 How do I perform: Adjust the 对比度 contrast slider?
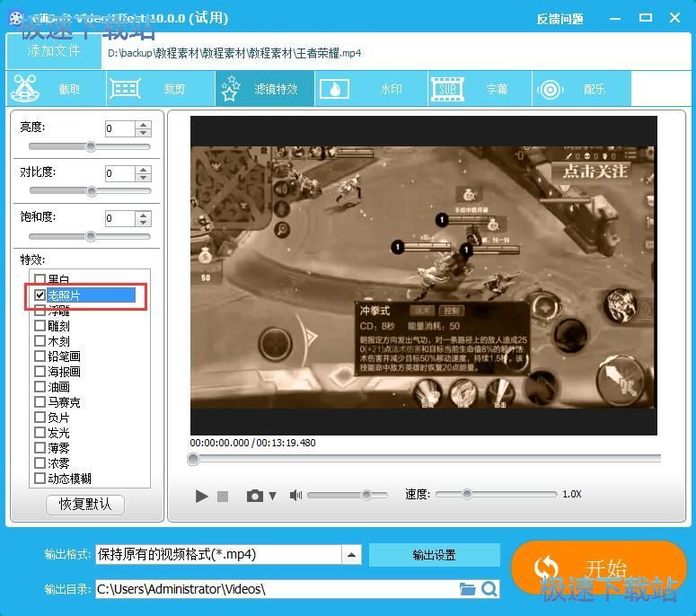pyautogui.click(x=90, y=191)
